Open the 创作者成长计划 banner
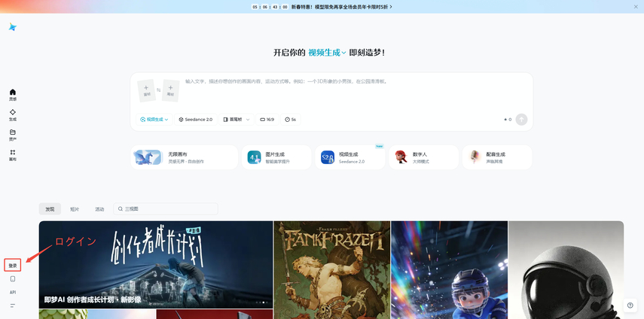 coord(156,265)
